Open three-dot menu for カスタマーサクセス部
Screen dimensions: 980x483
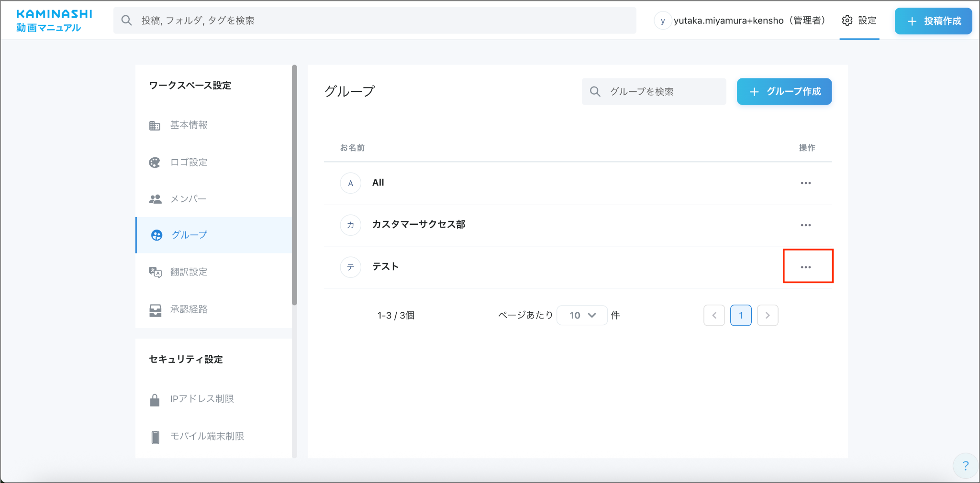tap(806, 225)
